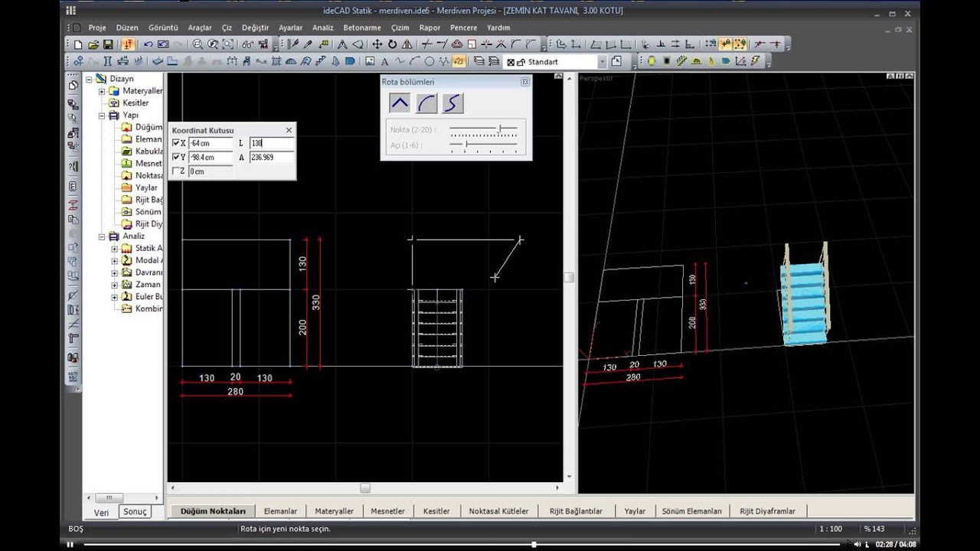Collapse the Dizayn tree node
Viewport: 980px width, 551px height.
[90, 78]
